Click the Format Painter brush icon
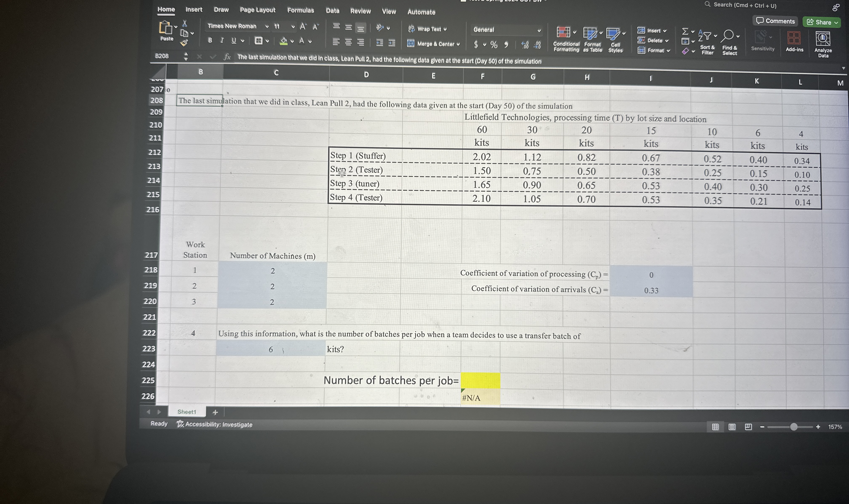The image size is (849, 504). (x=184, y=43)
